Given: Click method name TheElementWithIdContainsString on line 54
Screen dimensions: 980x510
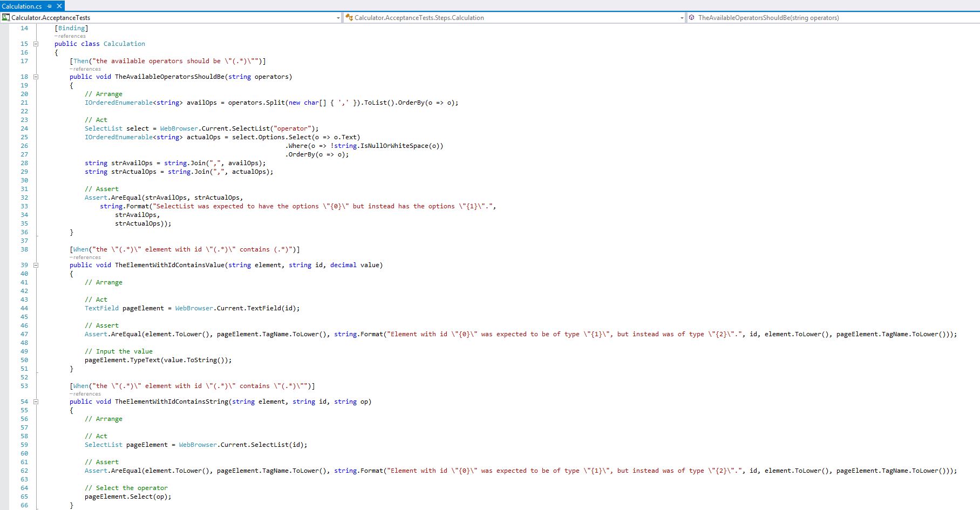Looking at the screenshot, I should 172,402.
